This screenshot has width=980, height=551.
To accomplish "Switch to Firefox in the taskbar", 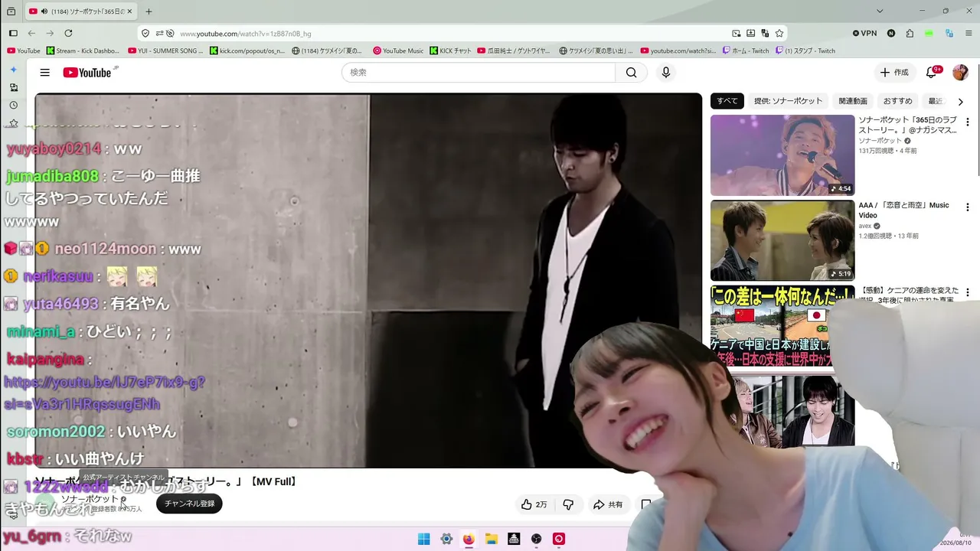I will click(x=469, y=539).
